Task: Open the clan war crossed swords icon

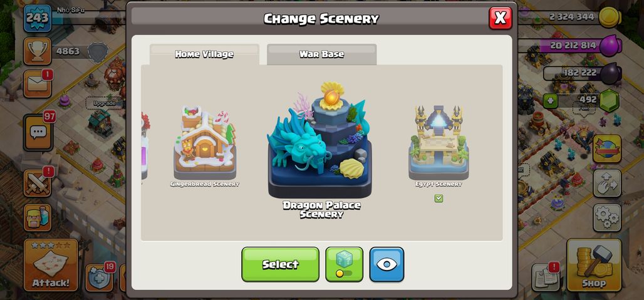Action: (x=38, y=183)
